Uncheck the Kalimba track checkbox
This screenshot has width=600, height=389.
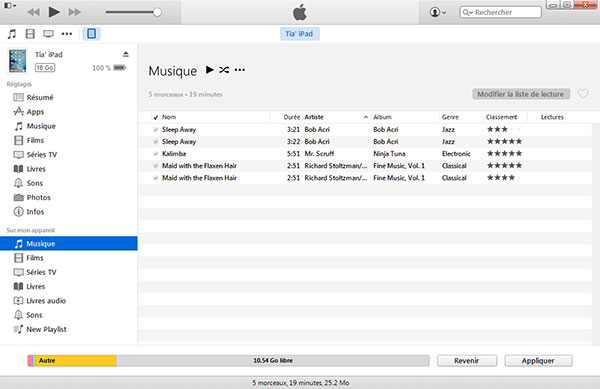(x=156, y=154)
